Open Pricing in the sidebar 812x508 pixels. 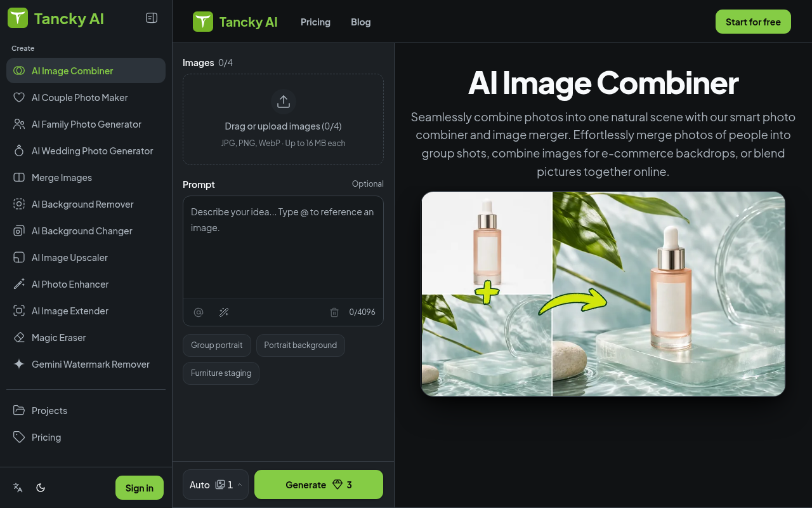86,437
